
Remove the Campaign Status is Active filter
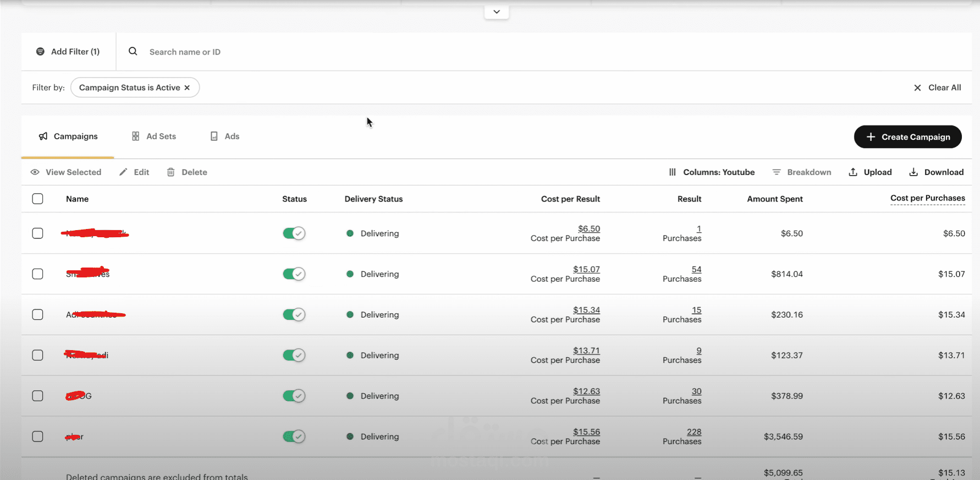coord(187,88)
